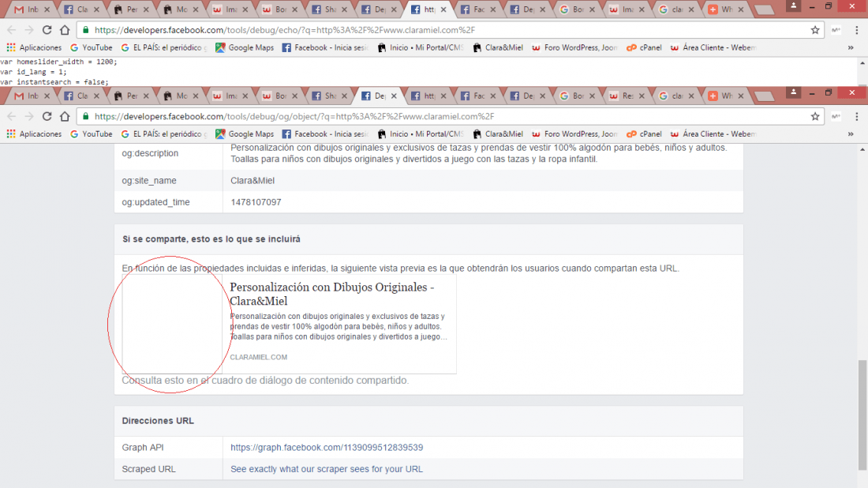Click secure padlock in lower address bar

(85, 116)
